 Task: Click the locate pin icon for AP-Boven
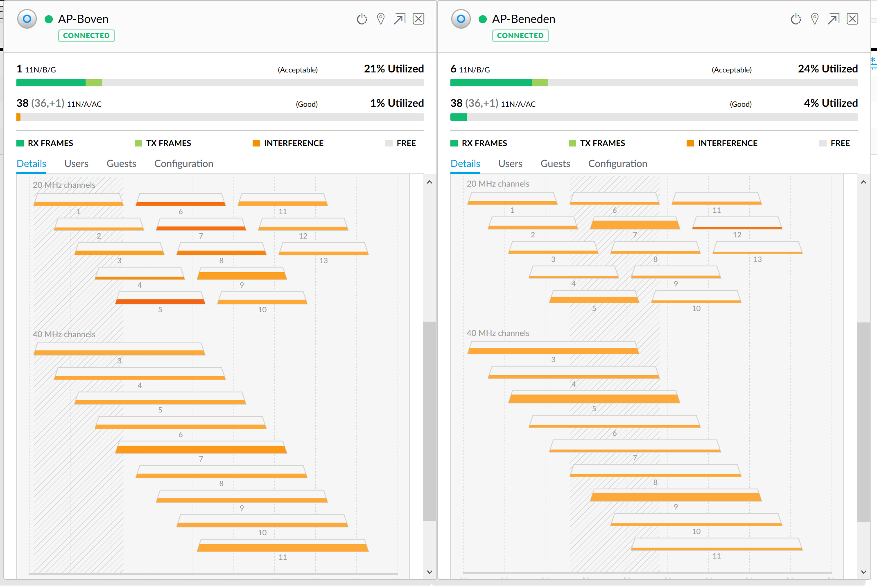(x=381, y=19)
